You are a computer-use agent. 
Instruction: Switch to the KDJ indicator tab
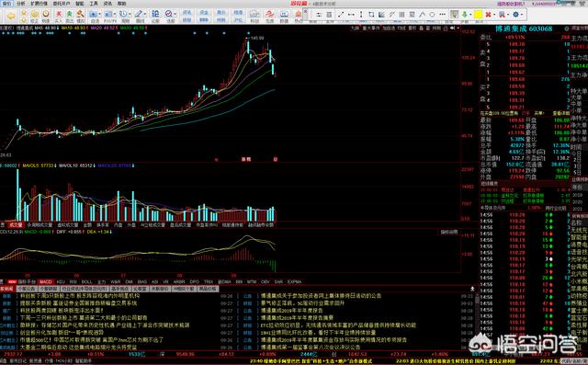61,281
